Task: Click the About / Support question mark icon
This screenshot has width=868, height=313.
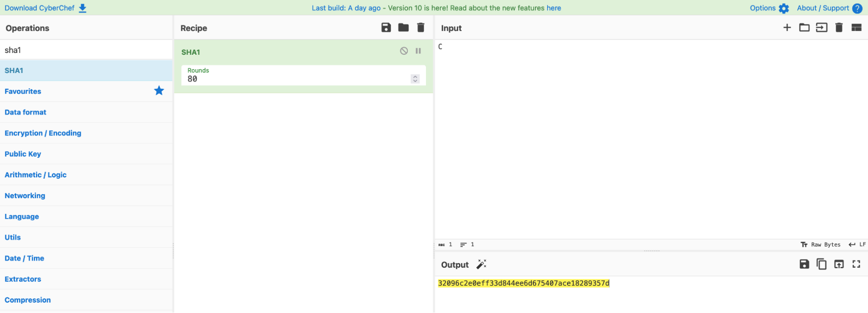Action: 857,8
